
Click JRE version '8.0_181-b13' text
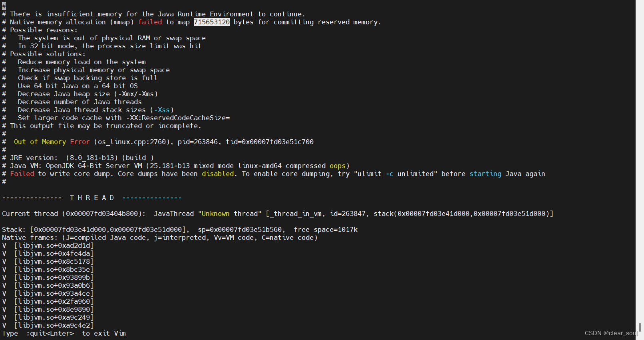(x=94, y=158)
